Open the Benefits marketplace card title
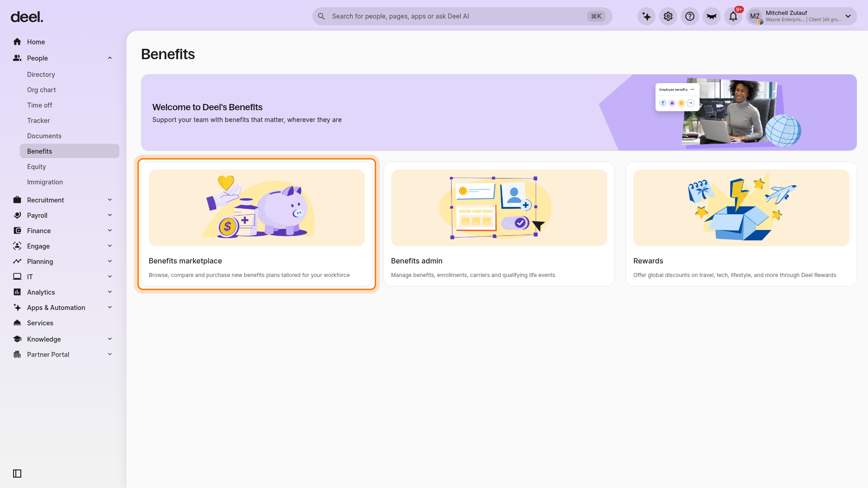This screenshot has height=488, width=868. pyautogui.click(x=185, y=261)
